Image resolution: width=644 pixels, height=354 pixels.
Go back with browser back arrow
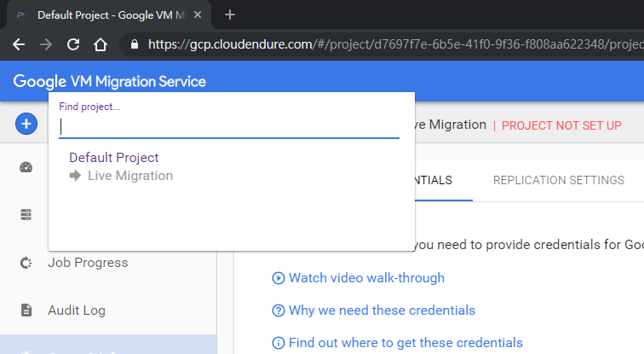point(19,44)
